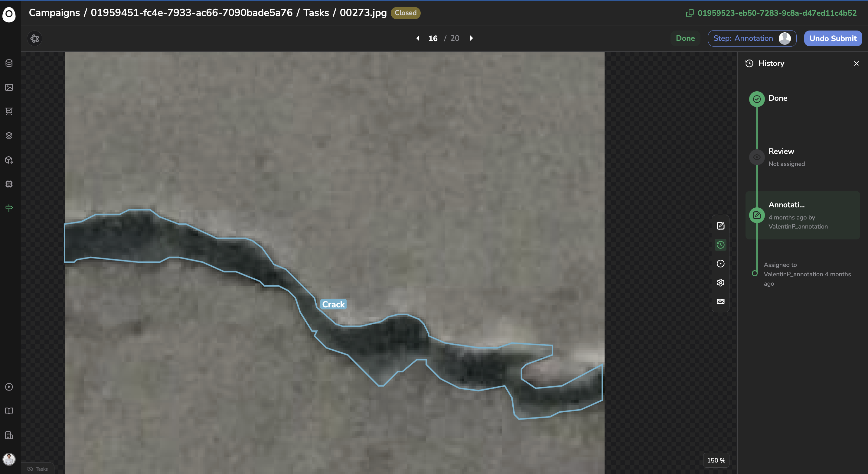The height and width of the screenshot is (474, 868).
Task: Click the Closed status badge
Action: [x=405, y=13]
